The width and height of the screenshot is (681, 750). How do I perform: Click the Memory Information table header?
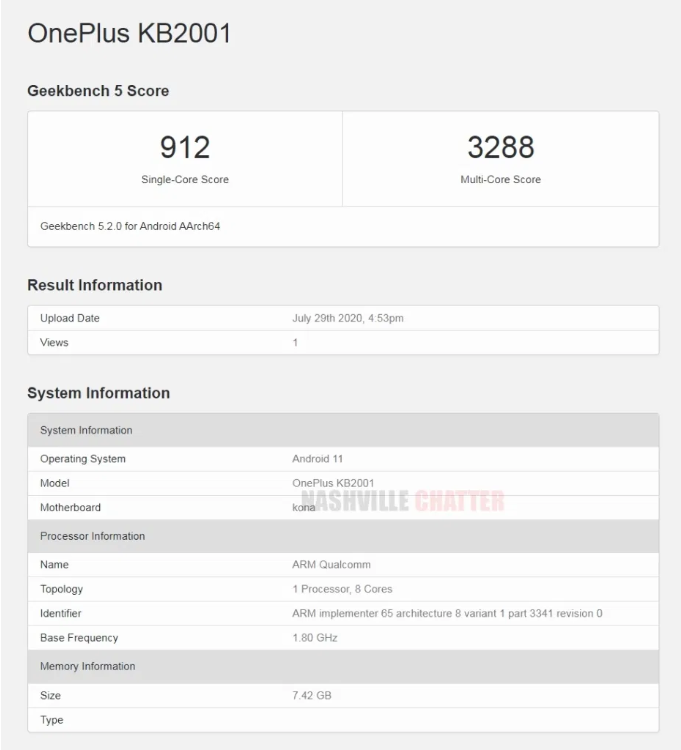pyautogui.click(x=343, y=666)
